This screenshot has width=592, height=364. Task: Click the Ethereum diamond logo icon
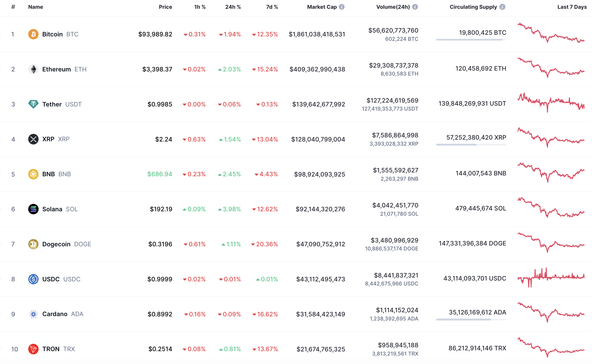33,69
